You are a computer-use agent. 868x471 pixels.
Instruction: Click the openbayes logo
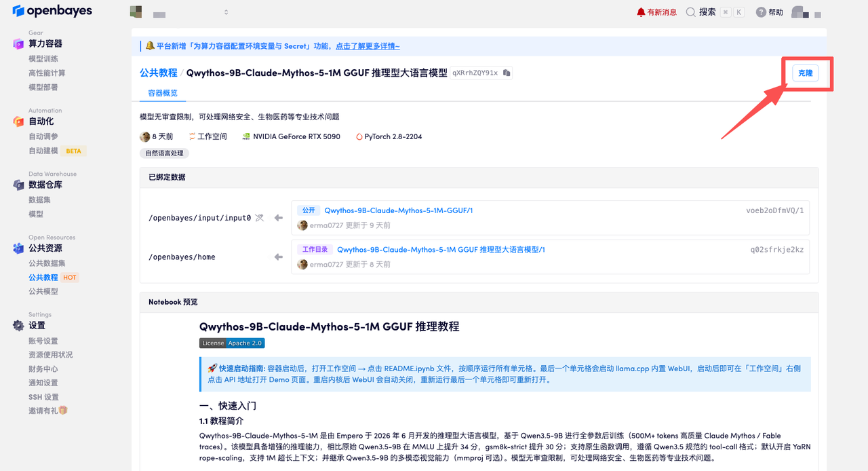pyautogui.click(x=52, y=12)
